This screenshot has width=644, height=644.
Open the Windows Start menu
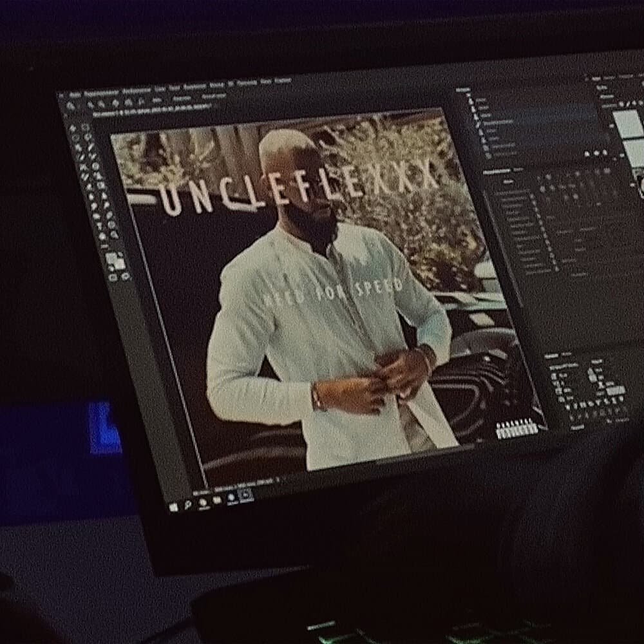coord(173,507)
